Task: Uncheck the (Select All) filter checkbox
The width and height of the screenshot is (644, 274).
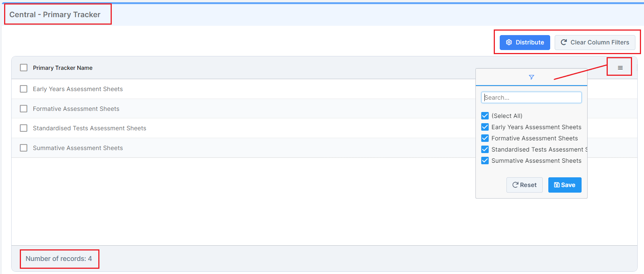Action: pyautogui.click(x=485, y=116)
